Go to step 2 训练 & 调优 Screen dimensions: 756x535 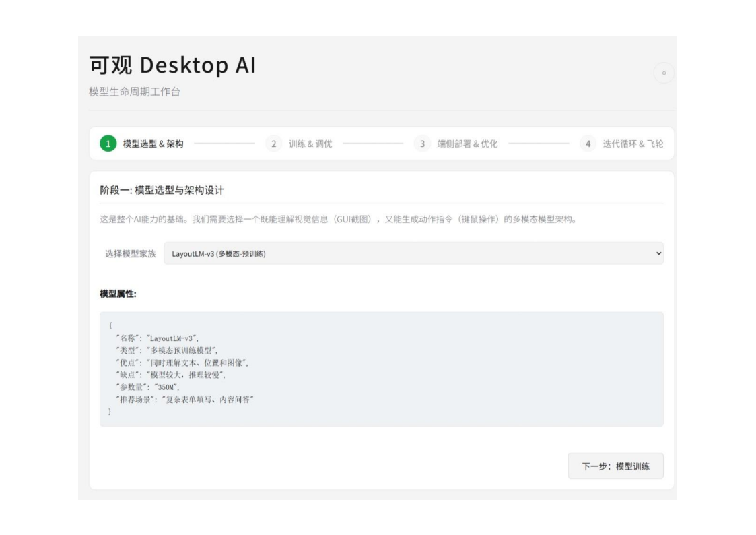[299, 144]
